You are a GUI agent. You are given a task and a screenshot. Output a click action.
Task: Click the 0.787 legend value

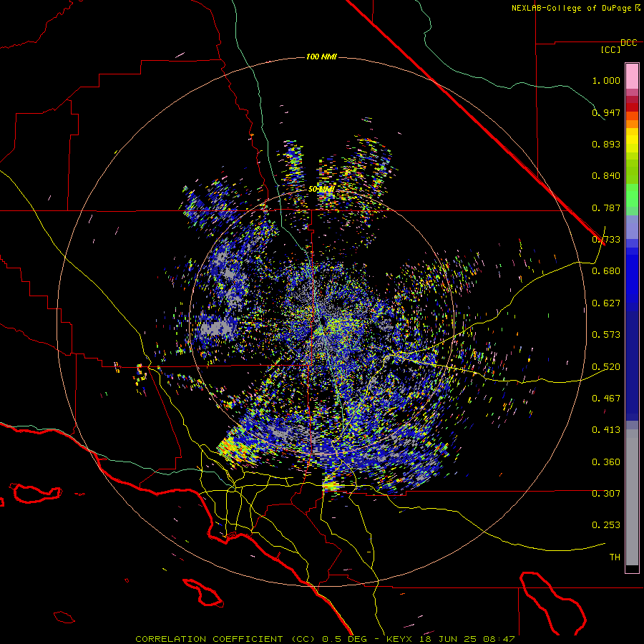[x=606, y=208]
